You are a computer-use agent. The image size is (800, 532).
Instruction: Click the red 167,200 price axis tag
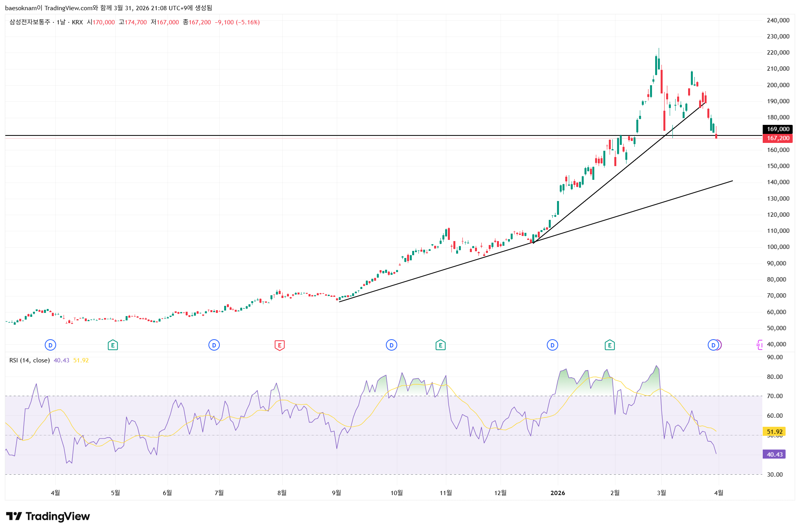(x=778, y=138)
